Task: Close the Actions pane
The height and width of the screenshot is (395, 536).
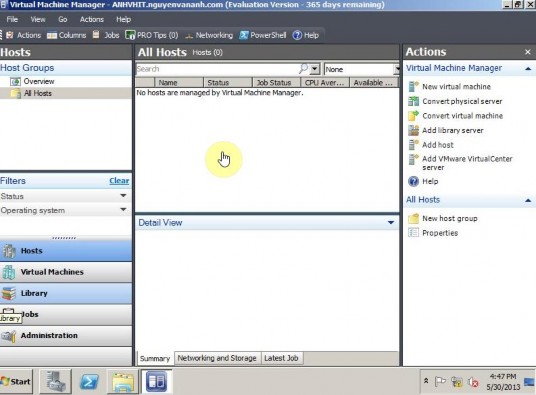Action: (x=528, y=52)
